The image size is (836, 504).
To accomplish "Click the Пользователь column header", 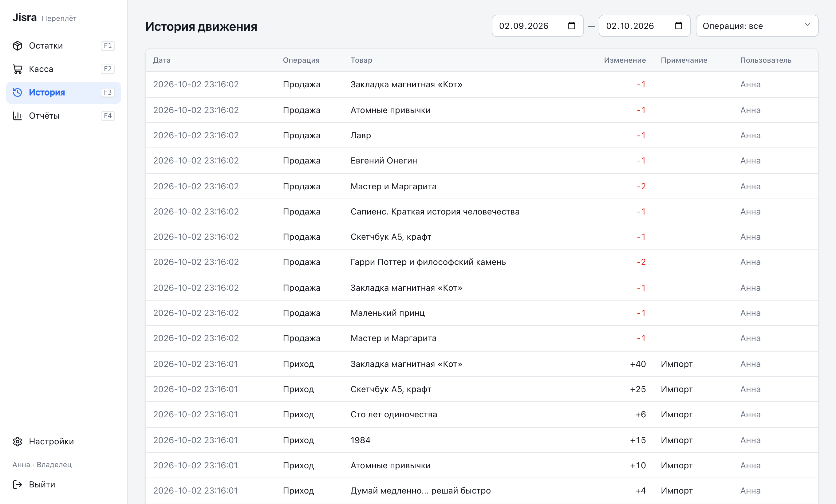I will tap(765, 60).
